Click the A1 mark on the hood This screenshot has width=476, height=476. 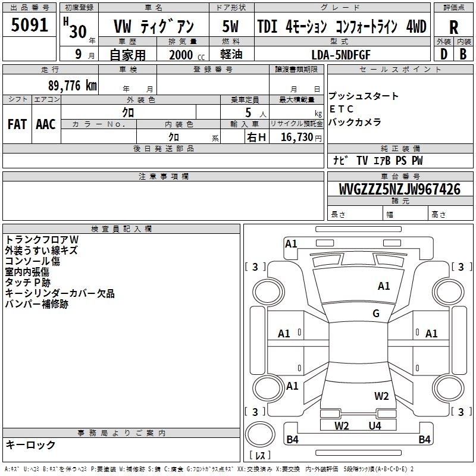[x=384, y=286]
